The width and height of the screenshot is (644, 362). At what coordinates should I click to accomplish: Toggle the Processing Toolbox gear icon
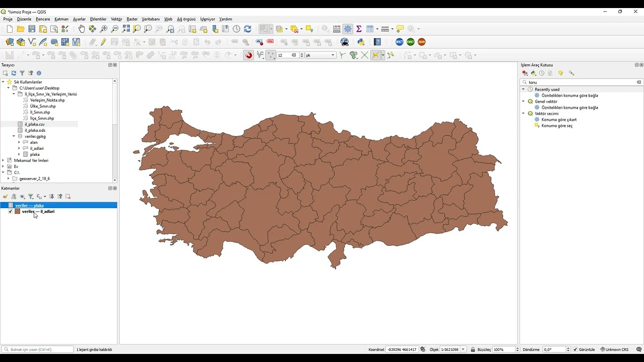click(348, 29)
